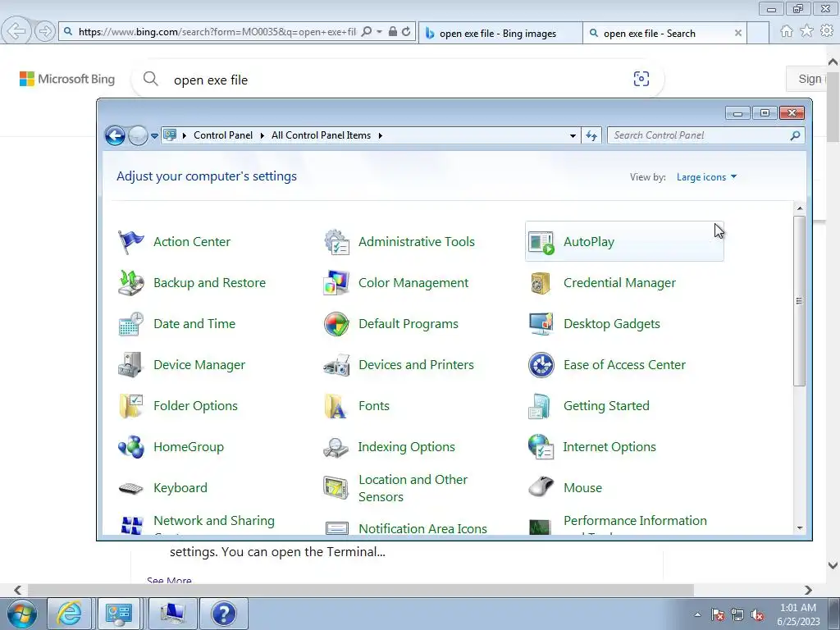Click the Desktop Gadgets icon
This screenshot has height=630, width=840.
point(541,324)
